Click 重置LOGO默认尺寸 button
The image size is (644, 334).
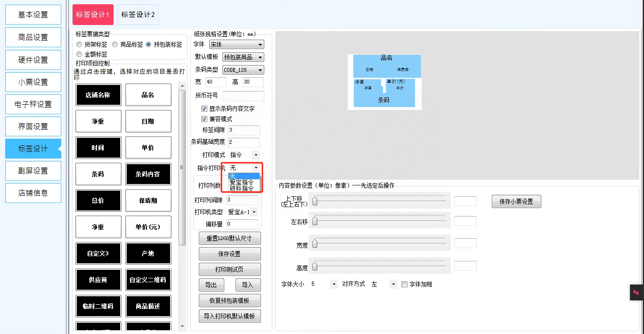point(230,238)
